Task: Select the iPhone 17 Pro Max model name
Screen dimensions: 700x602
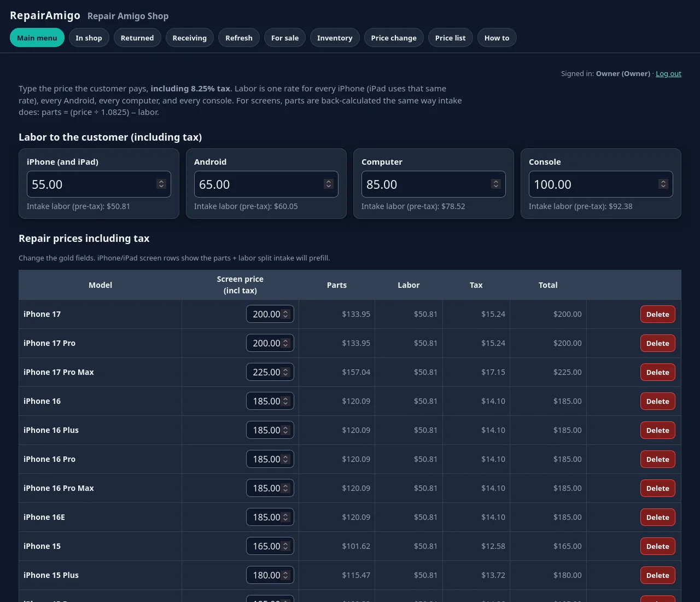Action: [59, 372]
